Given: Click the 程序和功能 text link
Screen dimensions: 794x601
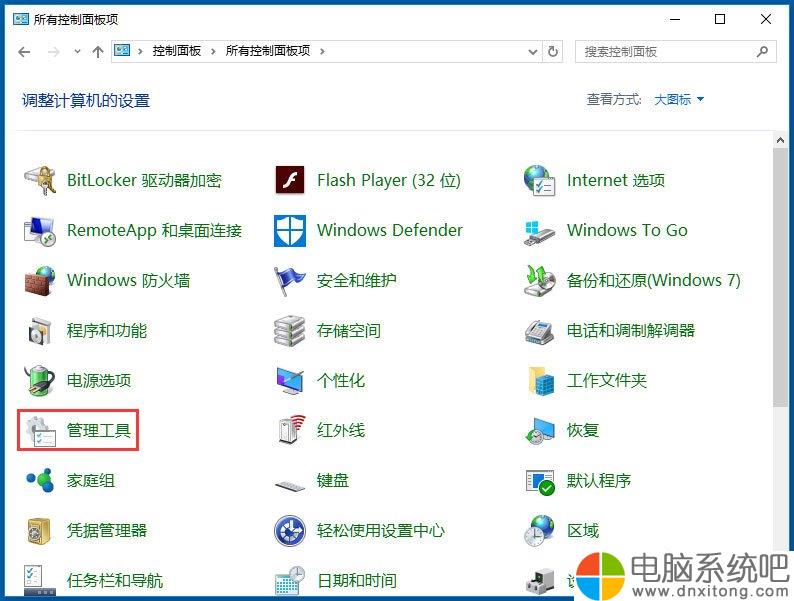Looking at the screenshot, I should pos(107,331).
